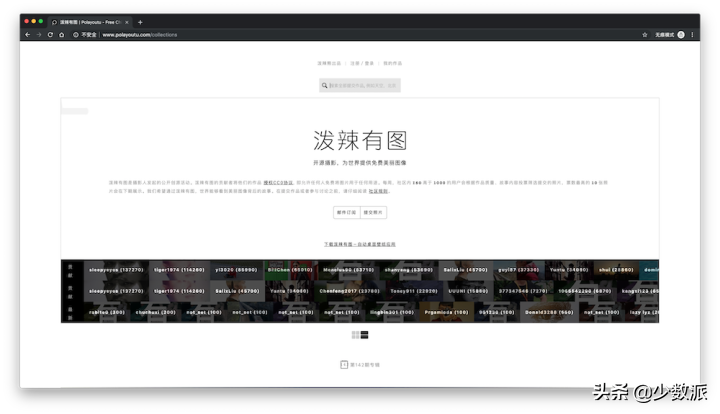
Task: Reload the page with the refresh icon
Action: point(50,35)
